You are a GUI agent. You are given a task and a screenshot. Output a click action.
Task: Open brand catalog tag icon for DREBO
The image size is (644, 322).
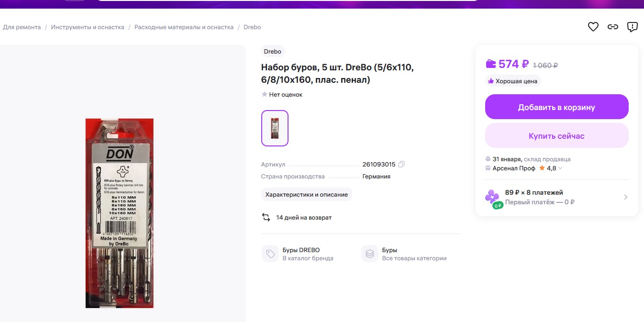270,254
